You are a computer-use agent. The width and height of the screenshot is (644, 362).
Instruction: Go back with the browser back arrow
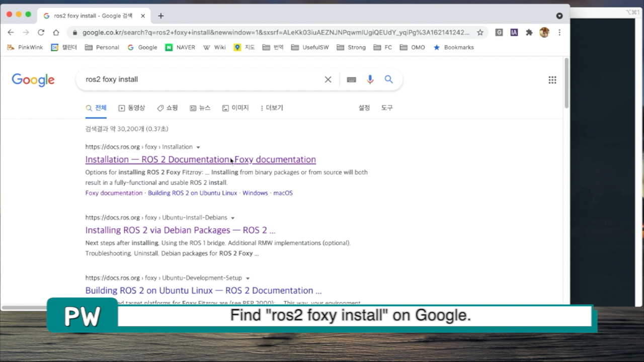11,32
